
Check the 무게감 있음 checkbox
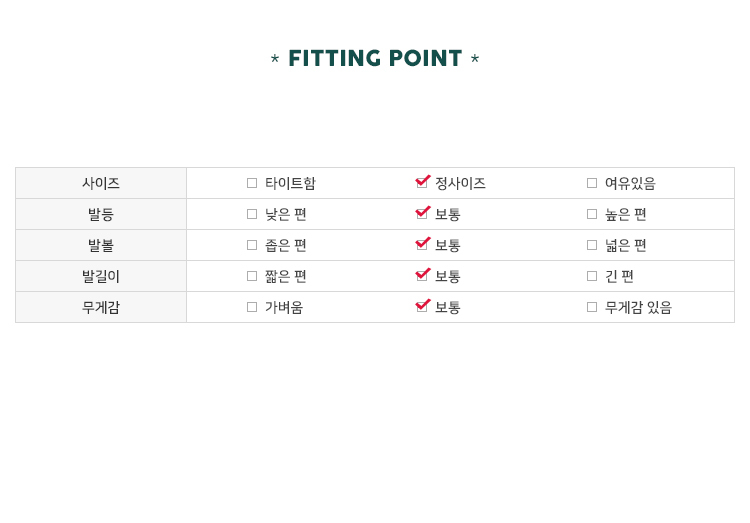(x=592, y=307)
